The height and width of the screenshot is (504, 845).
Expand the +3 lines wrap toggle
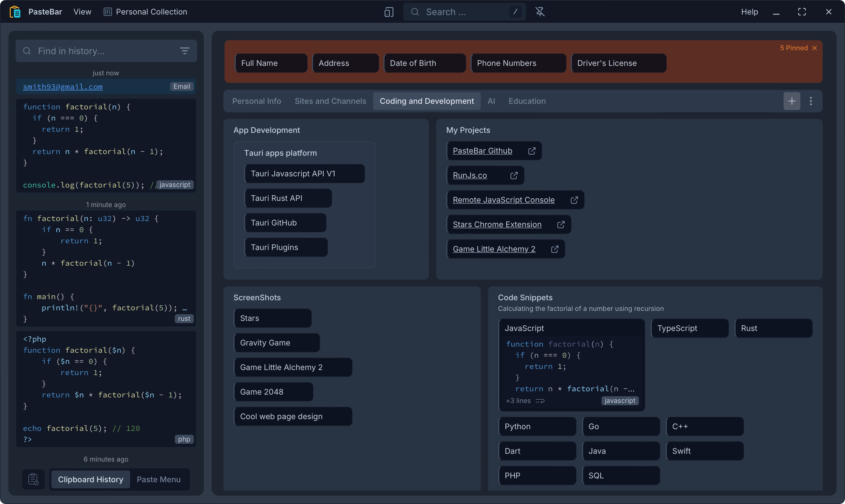coord(540,401)
